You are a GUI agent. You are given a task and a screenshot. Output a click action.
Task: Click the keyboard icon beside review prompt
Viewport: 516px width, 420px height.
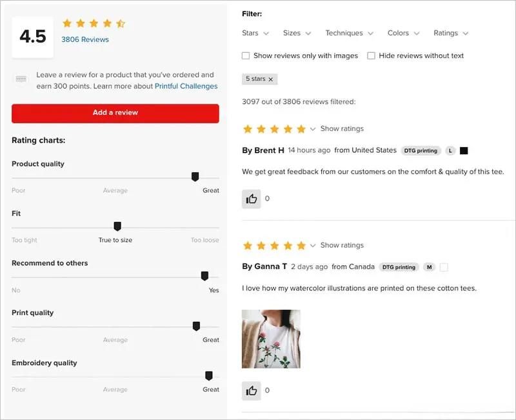[x=21, y=80]
